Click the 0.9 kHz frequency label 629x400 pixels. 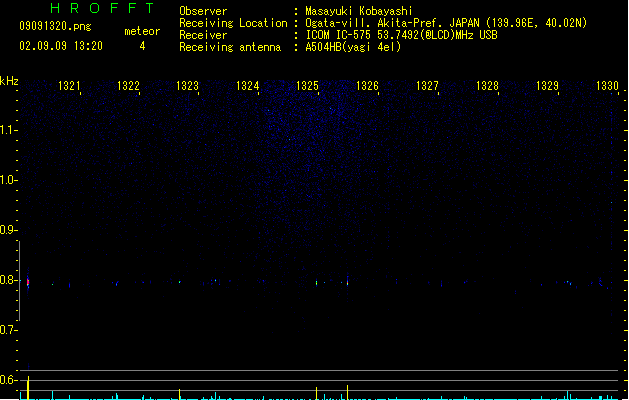[x=7, y=230]
